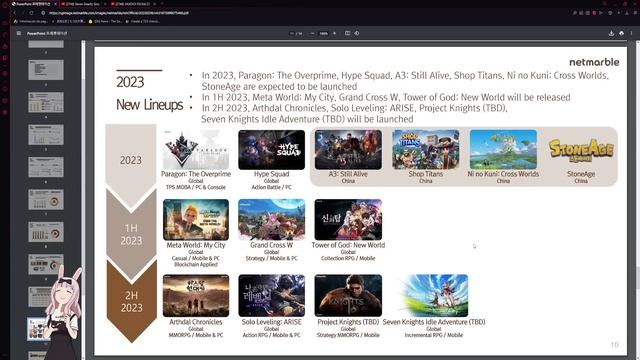This screenshot has height=360, width=640.
Task: Click the Shop Titans game image
Action: pos(425,149)
